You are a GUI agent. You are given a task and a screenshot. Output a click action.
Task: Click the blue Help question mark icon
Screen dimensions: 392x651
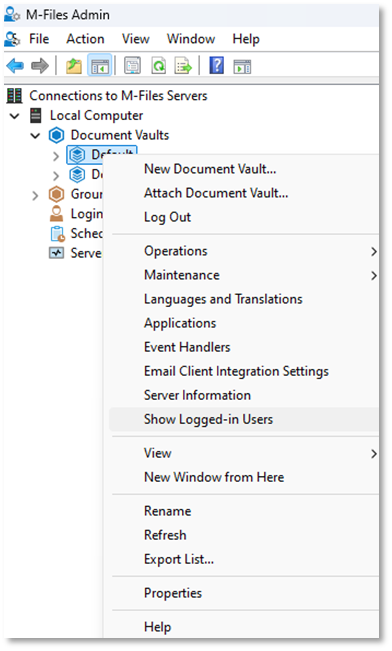(216, 65)
